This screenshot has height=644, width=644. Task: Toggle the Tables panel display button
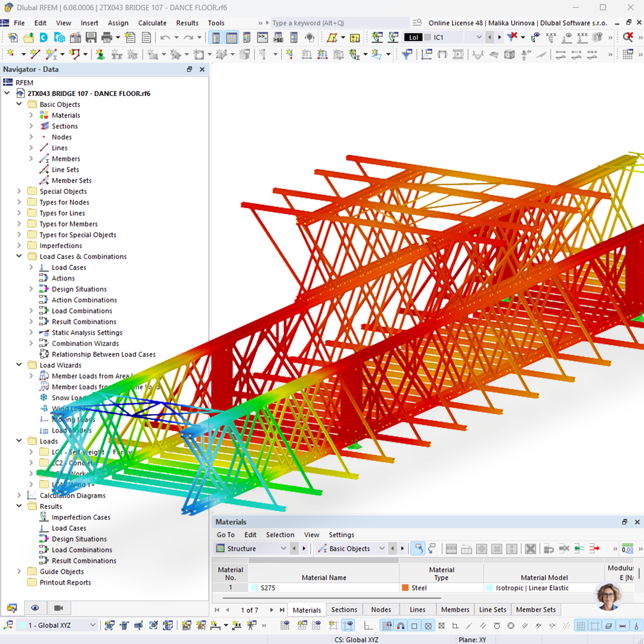tap(231, 38)
